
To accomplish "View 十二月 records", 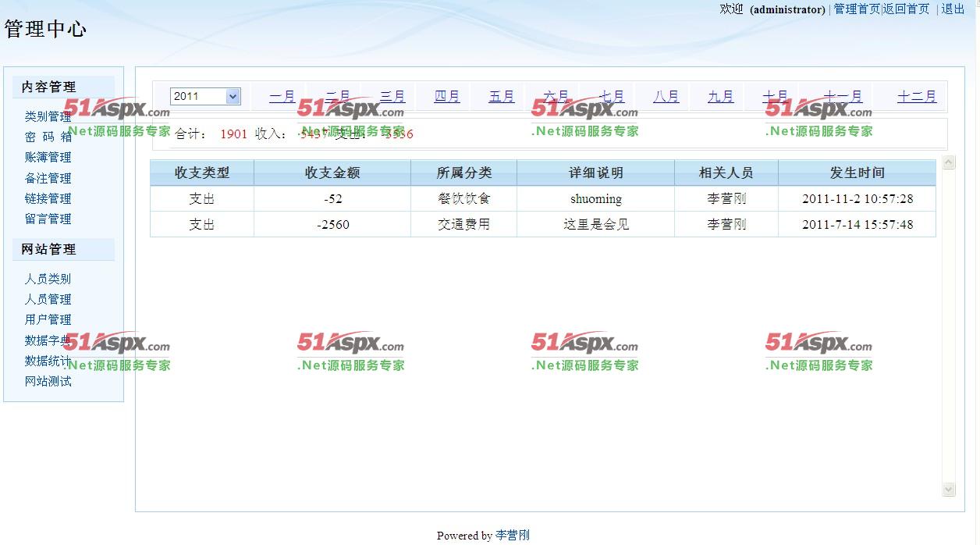I will point(916,96).
